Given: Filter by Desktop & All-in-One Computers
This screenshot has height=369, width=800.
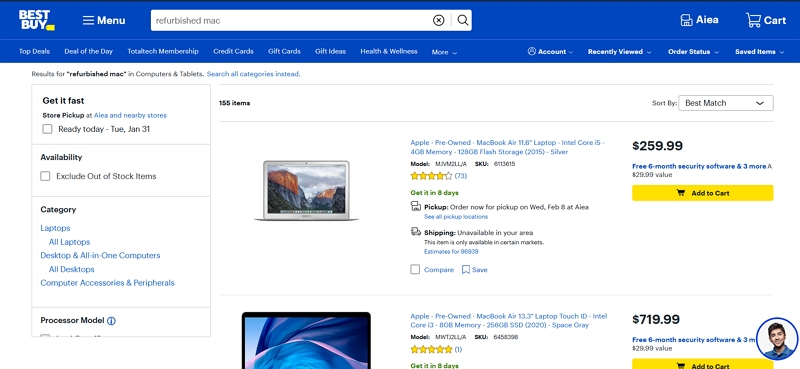Looking at the screenshot, I should pos(100,255).
